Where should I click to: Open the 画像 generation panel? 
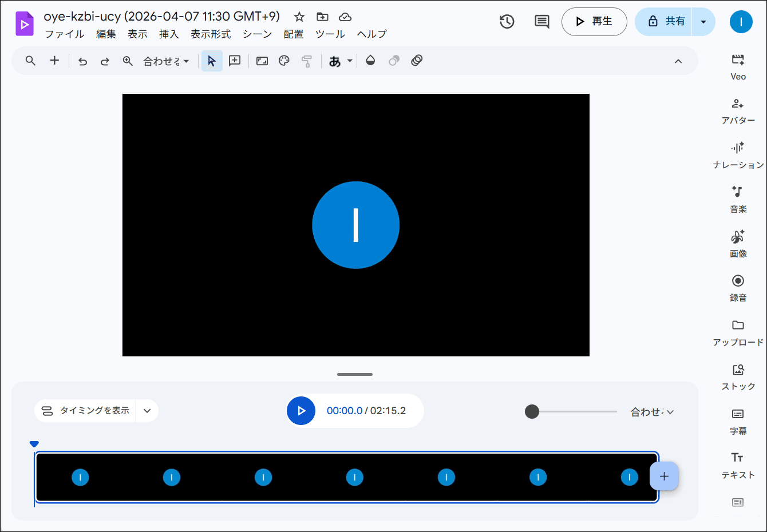pos(738,244)
